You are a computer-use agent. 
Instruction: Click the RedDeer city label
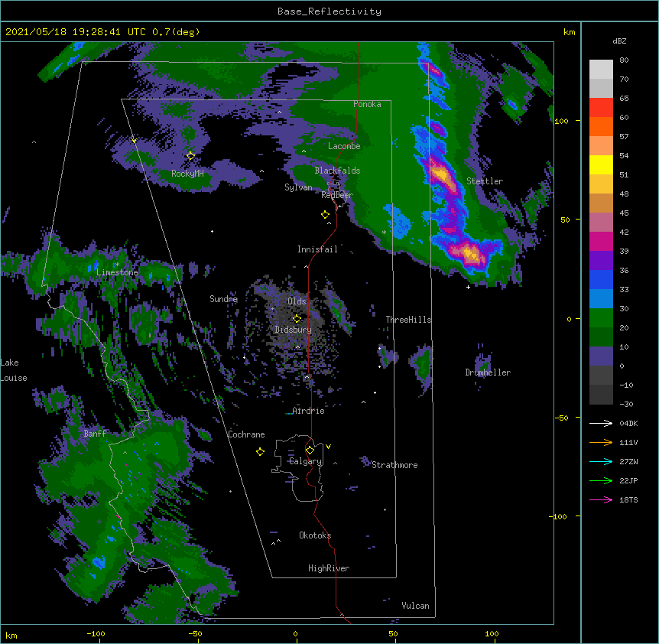pyautogui.click(x=337, y=194)
